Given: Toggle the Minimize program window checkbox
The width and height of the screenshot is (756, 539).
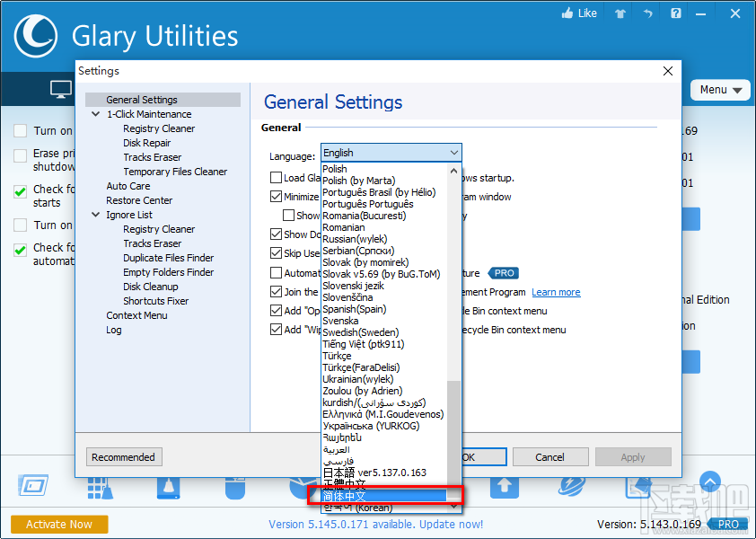Looking at the screenshot, I should 276,196.
